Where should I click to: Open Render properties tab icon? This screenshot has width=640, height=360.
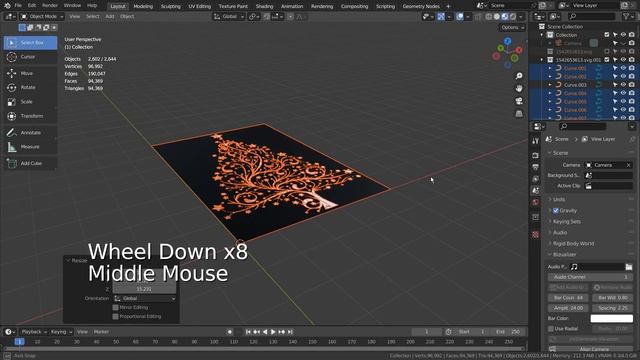point(536,156)
